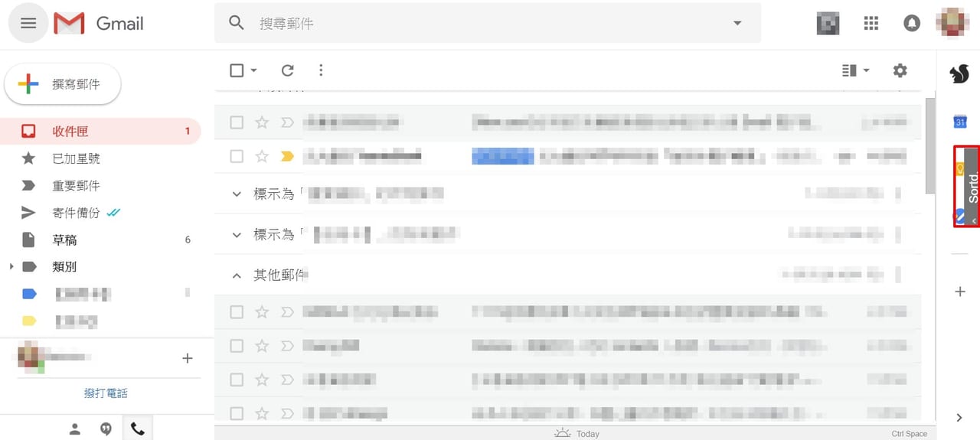980x440 pixels.
Task: Check the third email under 其他郵件
Action: 237,380
